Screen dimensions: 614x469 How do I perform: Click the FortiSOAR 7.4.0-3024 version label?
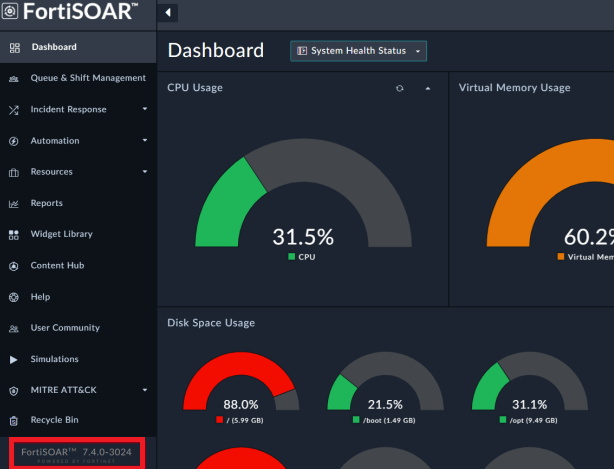76,452
